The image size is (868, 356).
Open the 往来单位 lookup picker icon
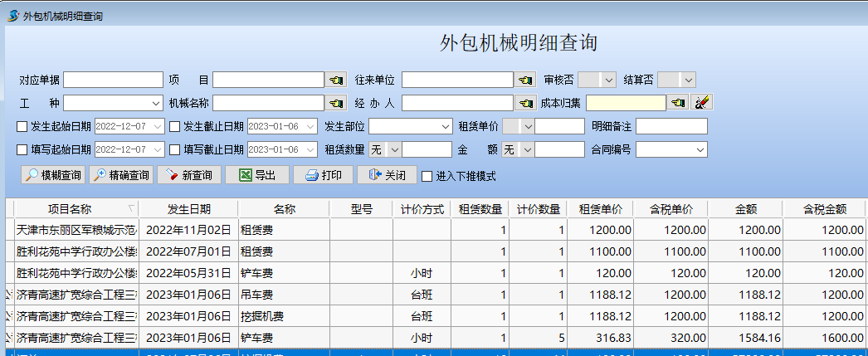click(x=525, y=80)
